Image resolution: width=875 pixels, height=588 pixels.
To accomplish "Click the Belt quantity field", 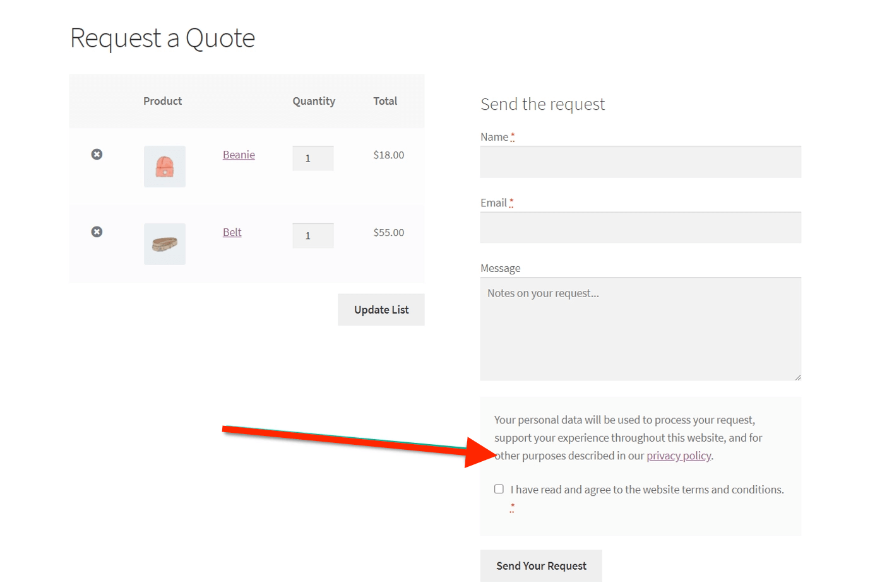I will (313, 236).
